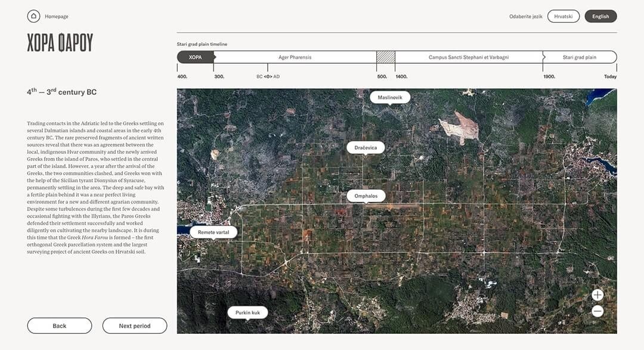Open the Purkin kuk map marker

(247, 312)
